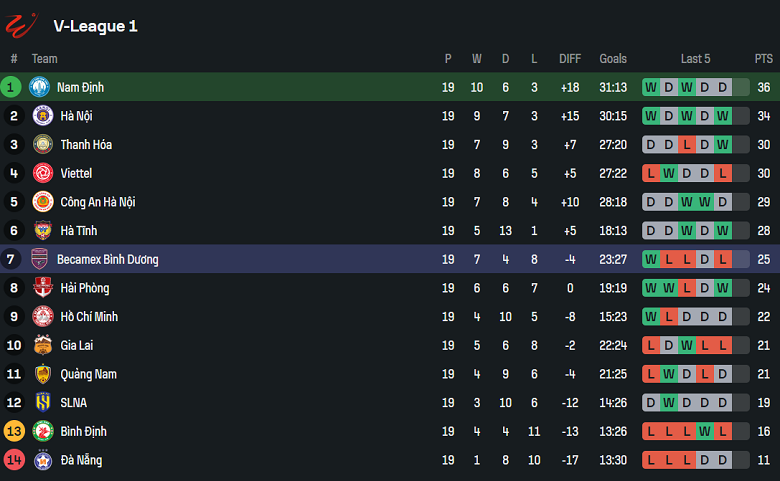Open the Gia Lai team link
The width and height of the screenshot is (780, 481).
click(76, 346)
